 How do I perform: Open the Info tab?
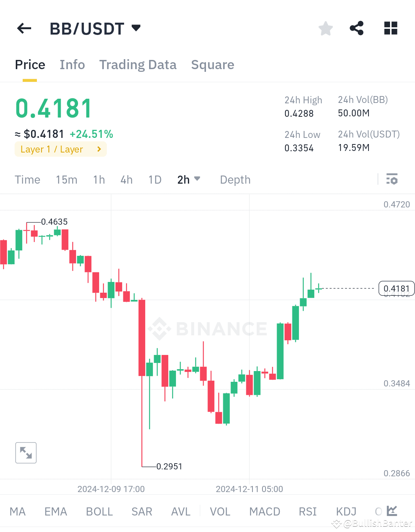click(72, 65)
